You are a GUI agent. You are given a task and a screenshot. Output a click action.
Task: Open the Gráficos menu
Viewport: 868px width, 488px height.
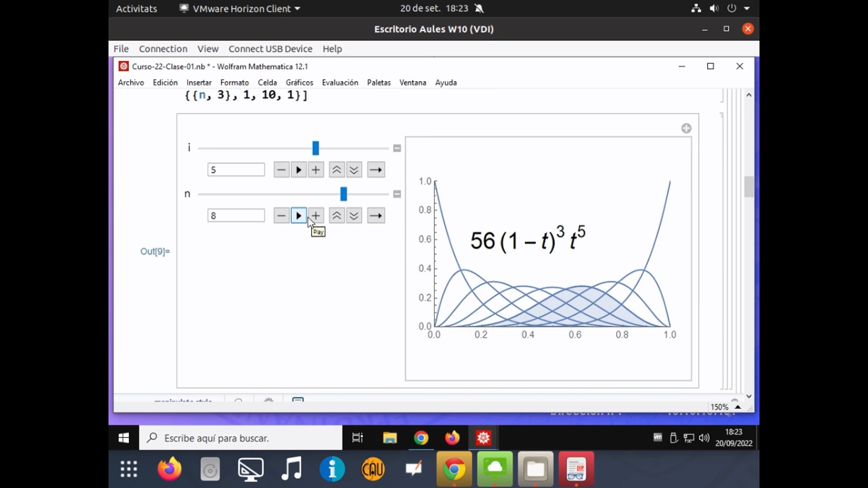[299, 82]
